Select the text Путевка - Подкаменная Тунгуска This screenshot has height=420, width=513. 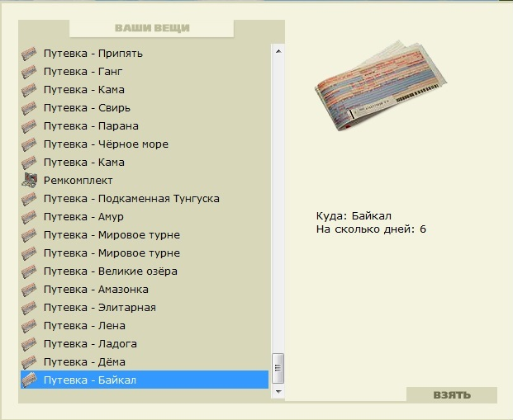coord(131,199)
